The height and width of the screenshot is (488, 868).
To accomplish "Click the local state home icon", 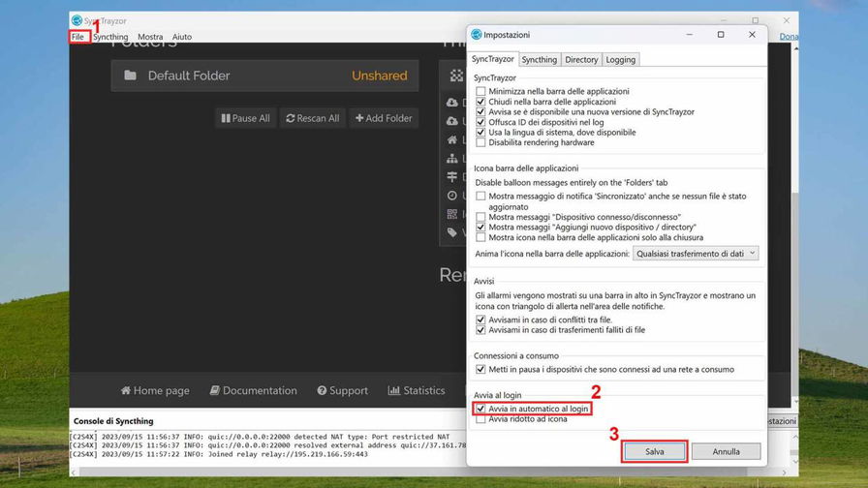I will click(452, 139).
